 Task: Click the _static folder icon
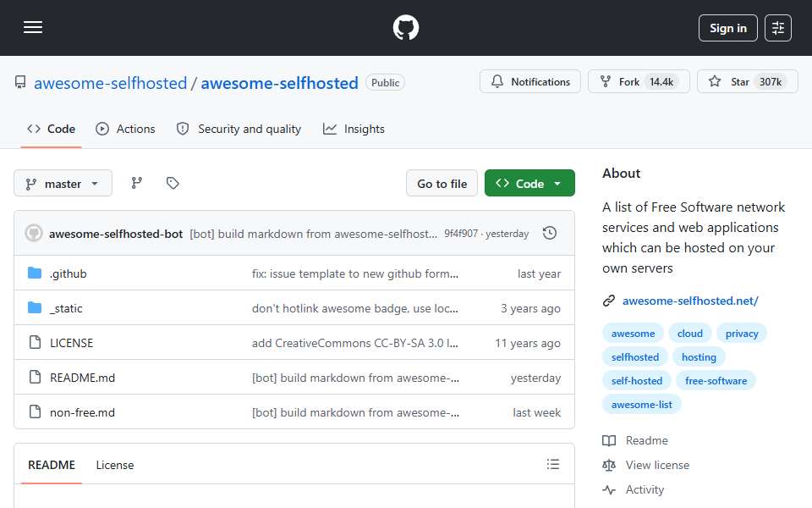35,307
